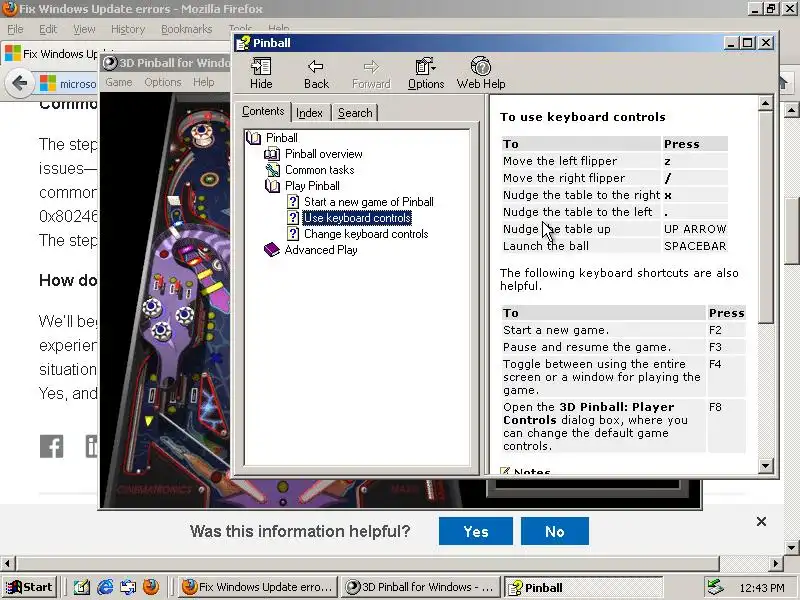Click Yes for information helpful

point(476,531)
